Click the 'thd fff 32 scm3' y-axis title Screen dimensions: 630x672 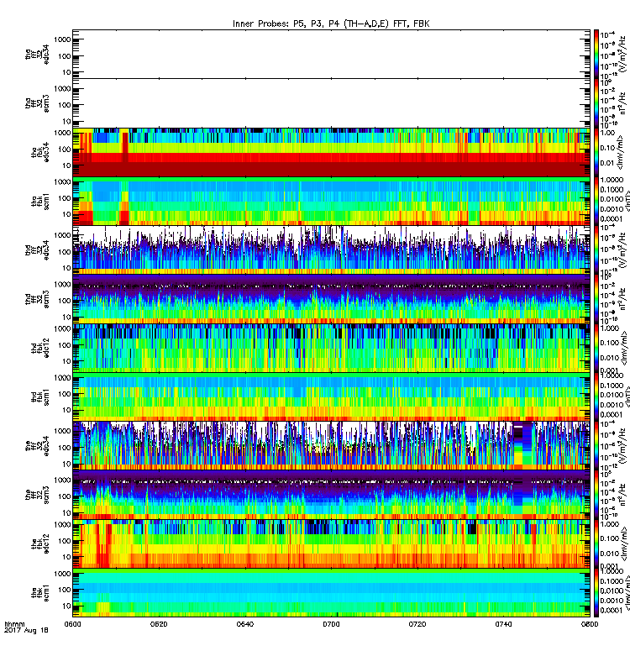[37, 299]
